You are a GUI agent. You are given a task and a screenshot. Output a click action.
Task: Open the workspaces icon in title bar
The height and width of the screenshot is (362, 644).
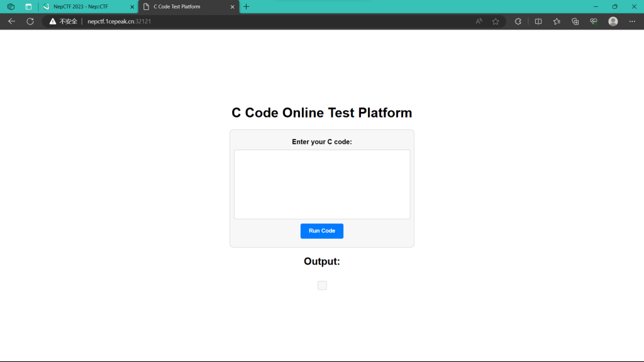pyautogui.click(x=11, y=6)
